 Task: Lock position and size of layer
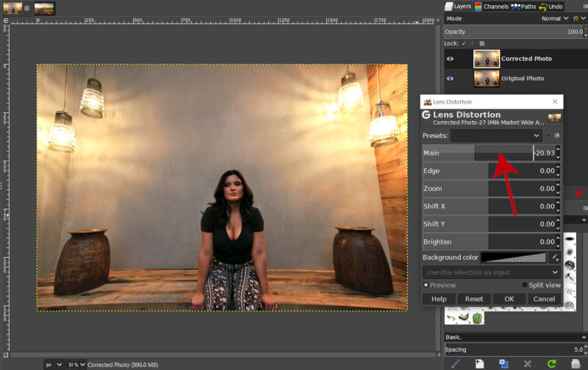tap(473, 43)
